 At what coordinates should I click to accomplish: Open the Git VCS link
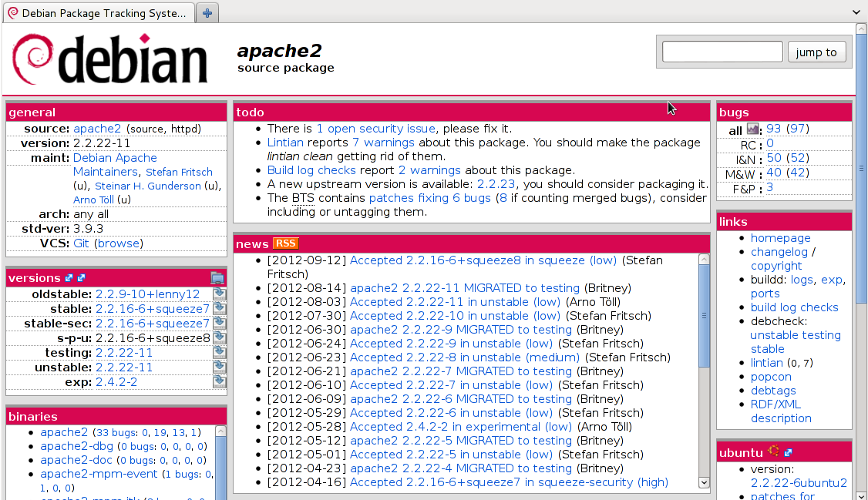tap(81, 243)
